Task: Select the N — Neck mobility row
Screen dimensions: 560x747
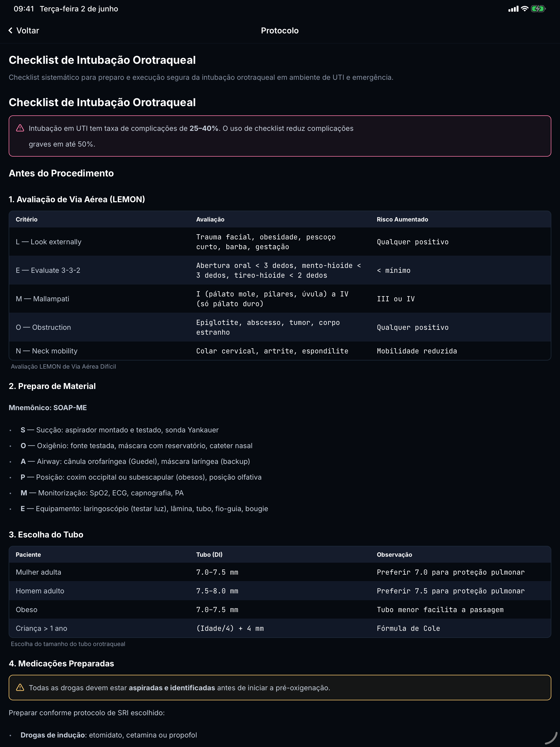Action: [x=280, y=351]
